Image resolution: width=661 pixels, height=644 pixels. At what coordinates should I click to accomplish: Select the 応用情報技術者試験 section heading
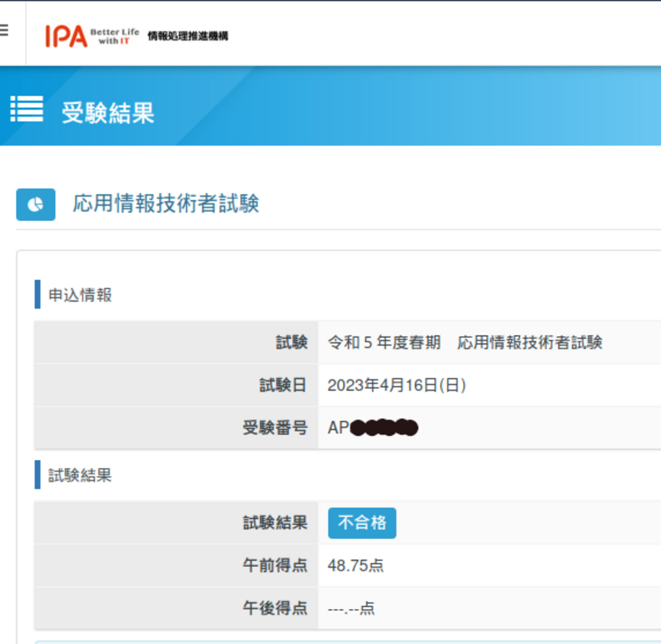click(x=166, y=203)
